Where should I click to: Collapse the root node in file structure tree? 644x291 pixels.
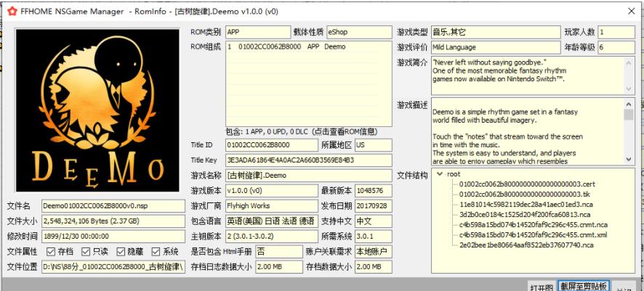click(x=440, y=173)
